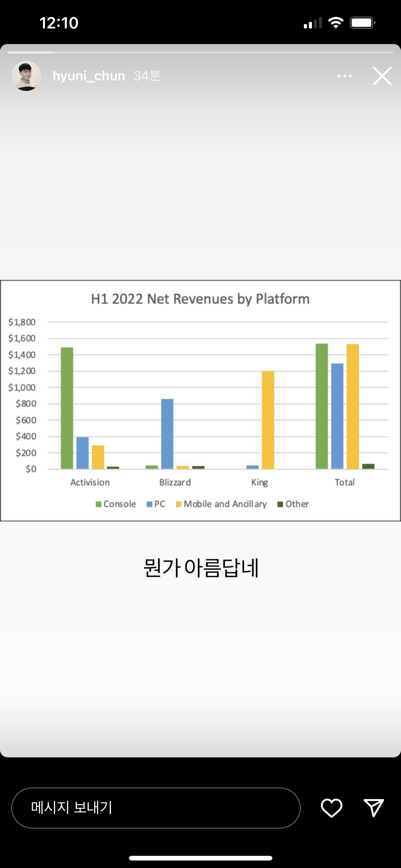Click the blue Activision PC bar
The image size is (401, 868).
point(82,453)
